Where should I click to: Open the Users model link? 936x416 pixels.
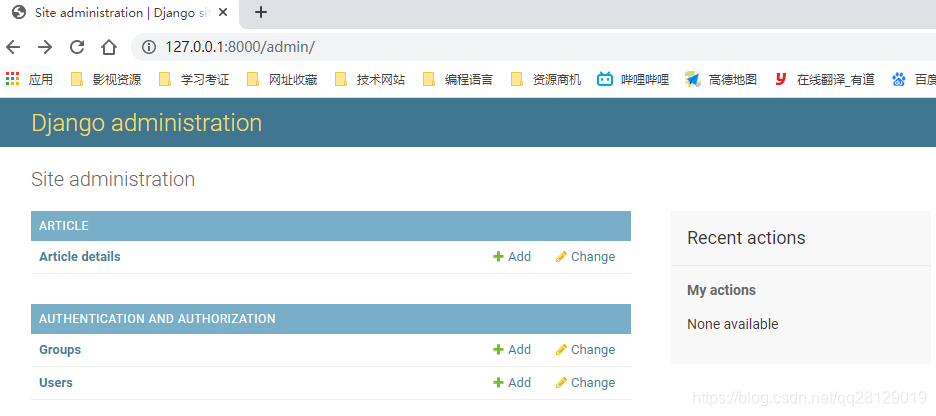pyautogui.click(x=56, y=383)
